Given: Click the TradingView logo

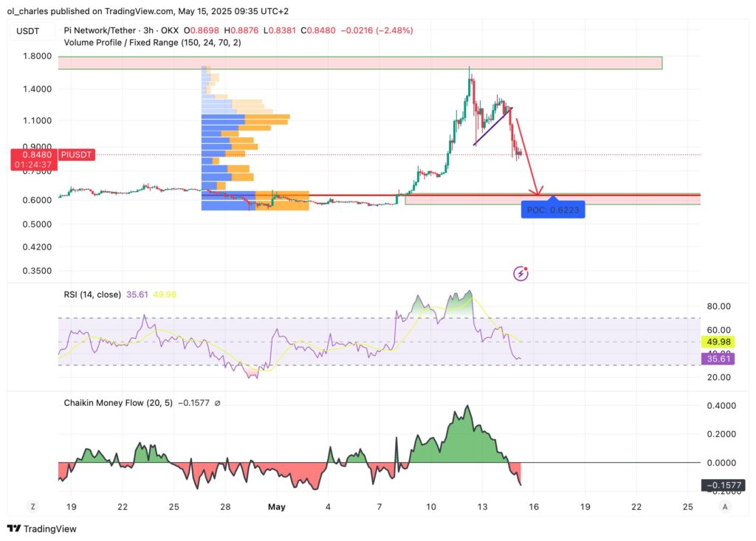Looking at the screenshot, I should pyautogui.click(x=41, y=528).
